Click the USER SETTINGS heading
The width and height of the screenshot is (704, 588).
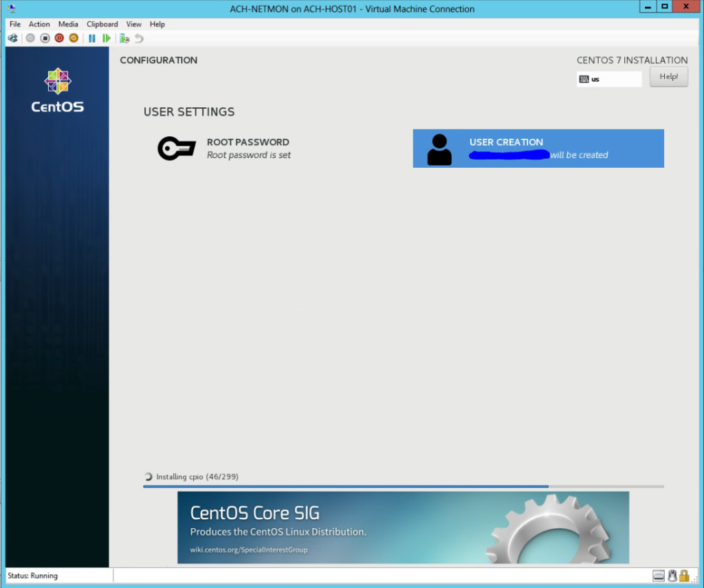point(189,112)
